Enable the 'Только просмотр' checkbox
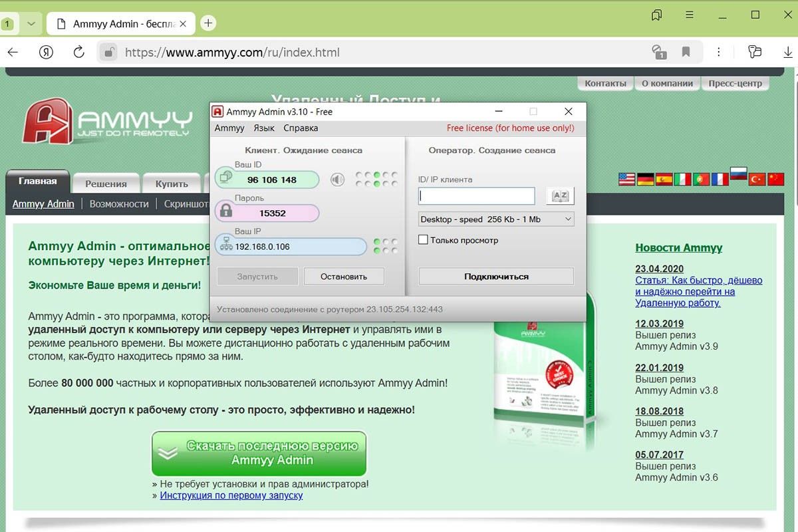This screenshot has width=798, height=532. (423, 239)
